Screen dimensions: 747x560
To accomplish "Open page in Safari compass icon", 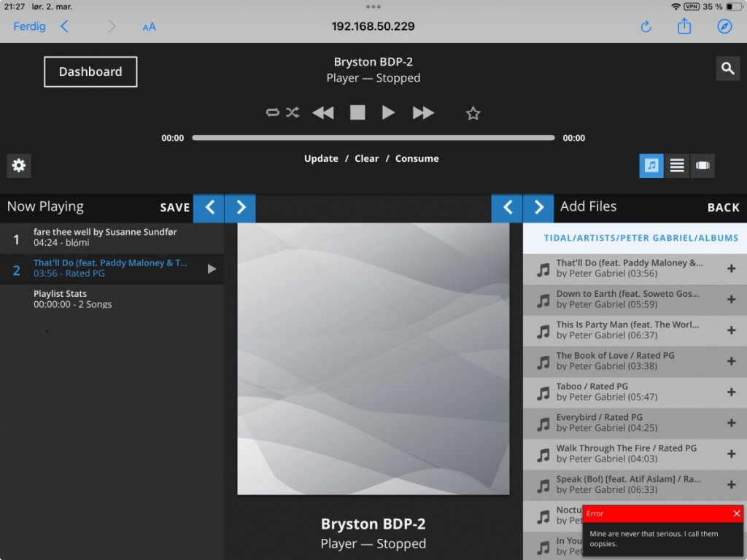I will [724, 26].
